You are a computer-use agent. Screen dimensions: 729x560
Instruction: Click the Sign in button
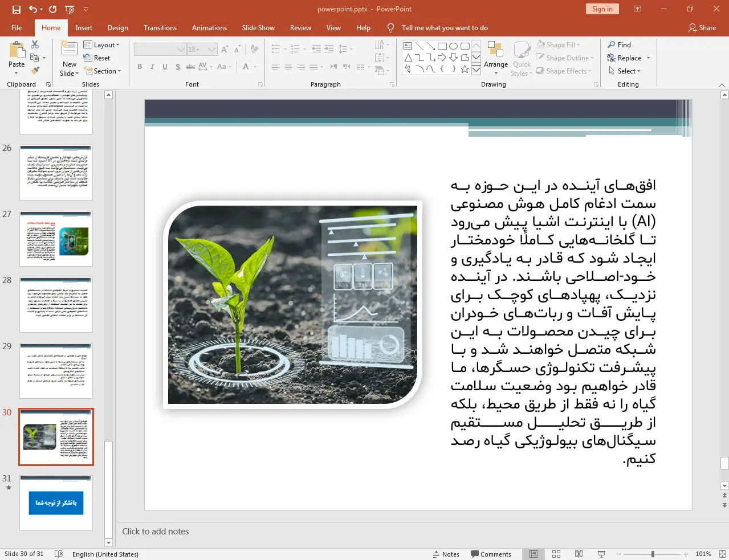(x=602, y=9)
